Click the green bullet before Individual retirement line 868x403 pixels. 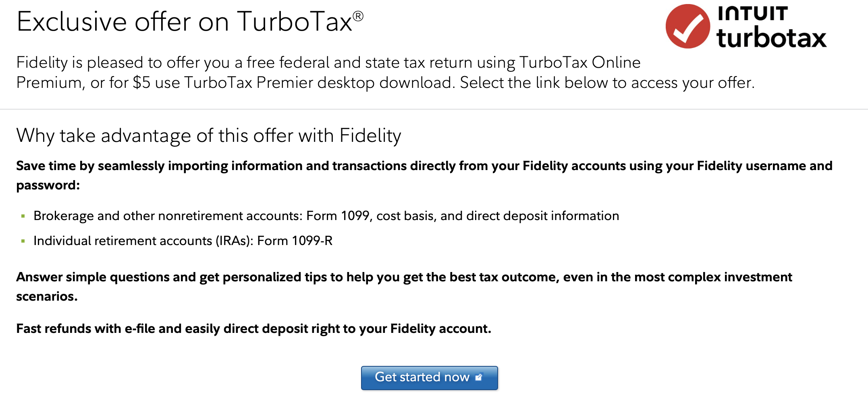(23, 241)
